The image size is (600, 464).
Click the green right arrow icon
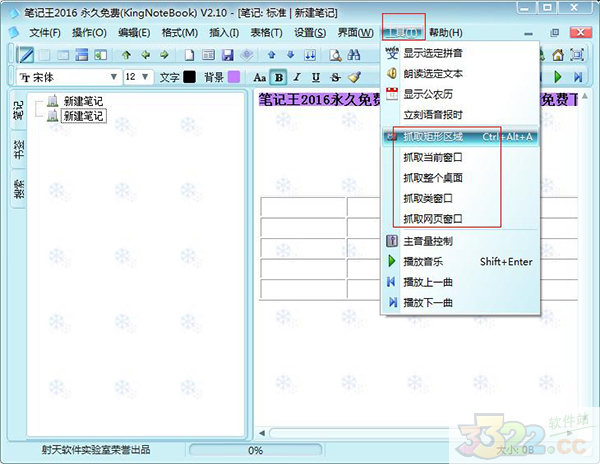coord(165,55)
